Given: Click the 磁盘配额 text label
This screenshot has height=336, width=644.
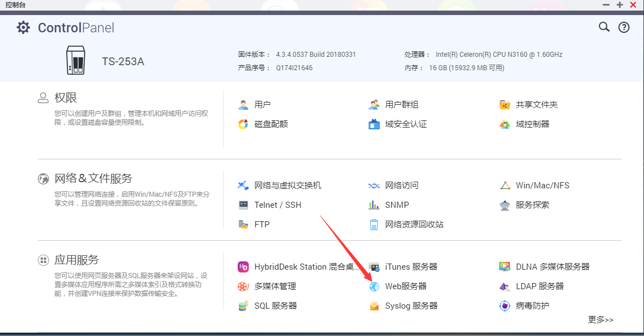Looking at the screenshot, I should click(x=271, y=124).
